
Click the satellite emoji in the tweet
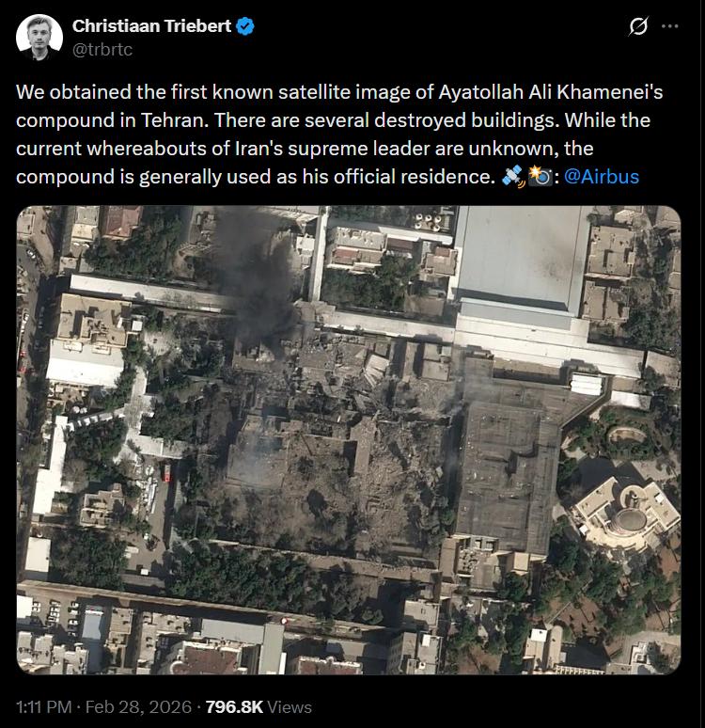pyautogui.click(x=513, y=177)
